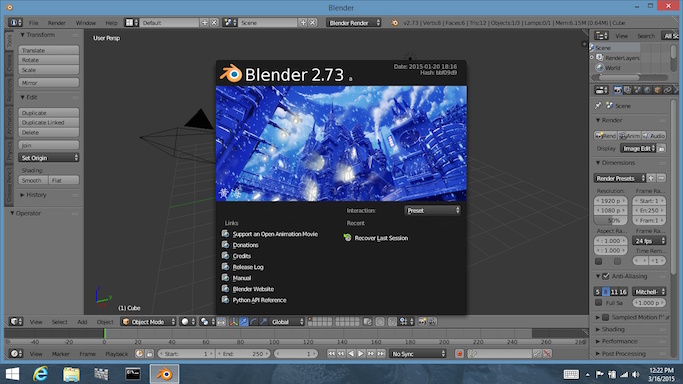Open the No Sync dropdown
Image resolution: width=683 pixels, height=384 pixels.
click(x=418, y=354)
